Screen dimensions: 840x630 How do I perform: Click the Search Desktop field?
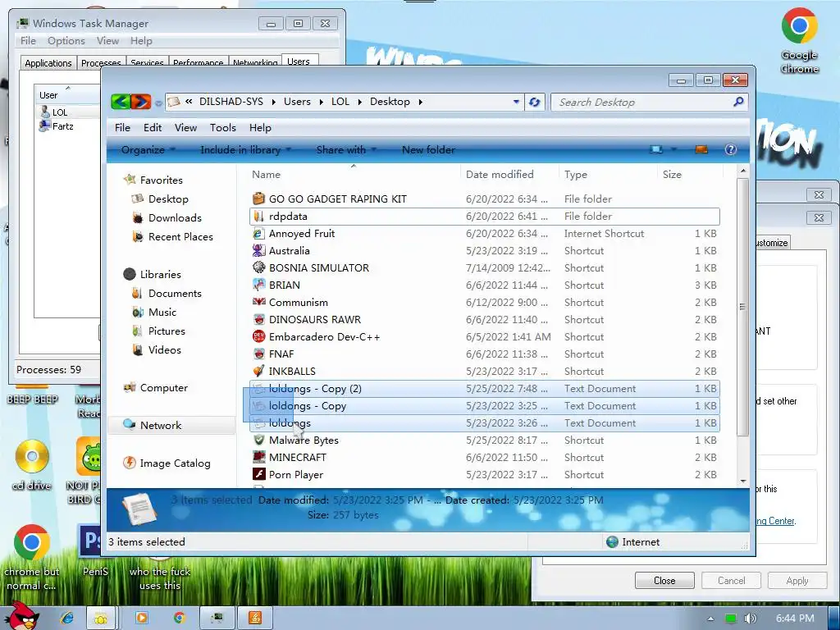641,102
